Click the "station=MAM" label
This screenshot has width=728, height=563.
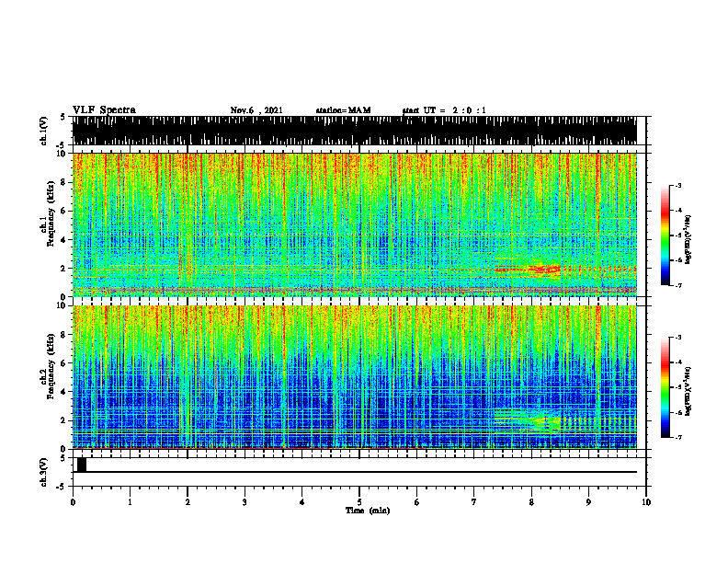tap(343, 110)
